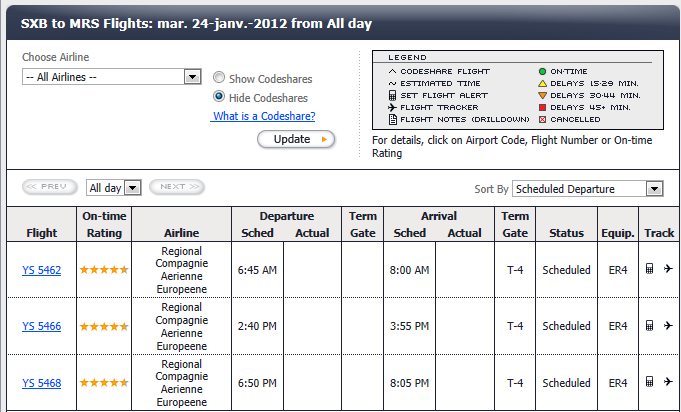Click the Status column header
681x412 pixels.
click(566, 233)
